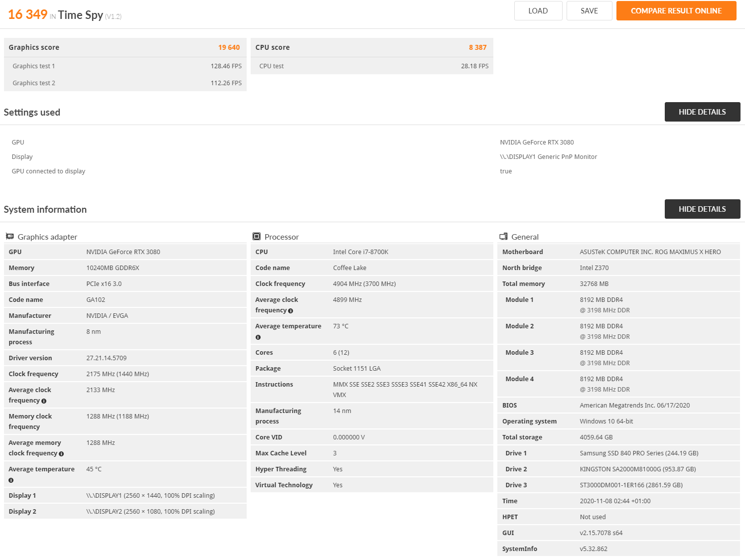Click the GPU connected to display label
745x560 pixels.
[48, 171]
